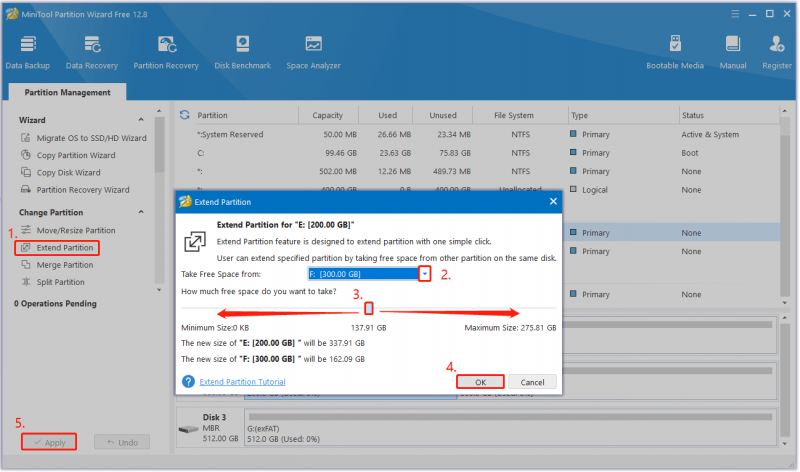Click the MiniTool app logo
Screen dimensions: 800x472
coord(12,14)
